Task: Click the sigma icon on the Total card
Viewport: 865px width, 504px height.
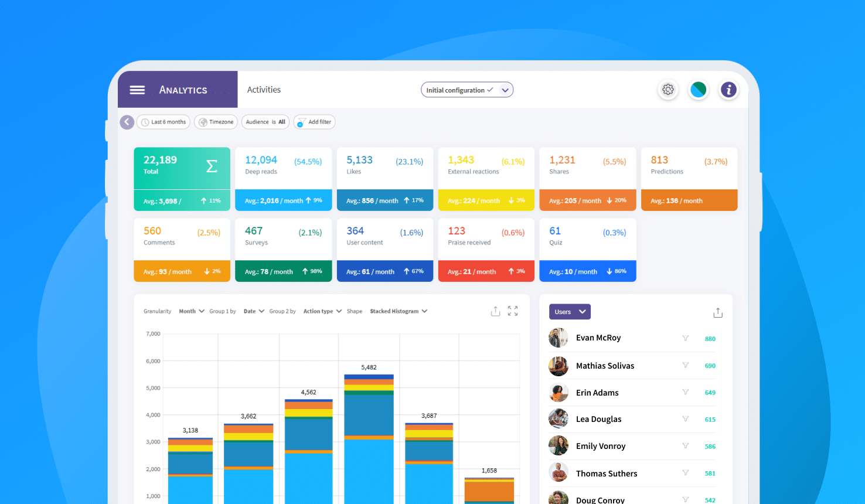Action: pyautogui.click(x=210, y=166)
